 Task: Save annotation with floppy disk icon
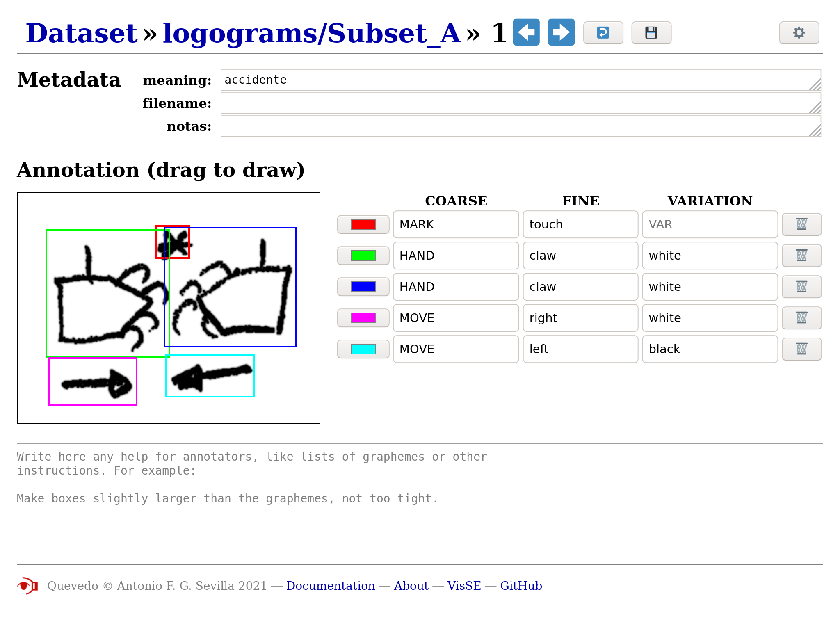coord(651,33)
